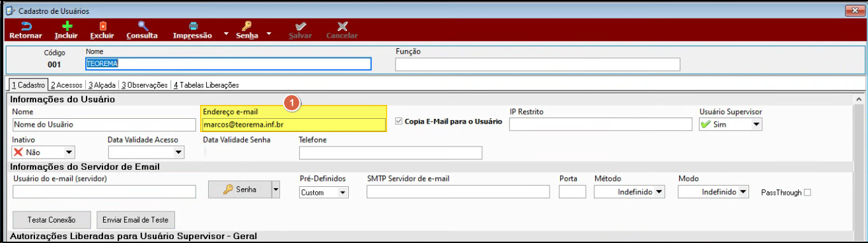Click the Senha key icon in toolbar
Viewport: 868px width, 243px height.
tap(246, 26)
